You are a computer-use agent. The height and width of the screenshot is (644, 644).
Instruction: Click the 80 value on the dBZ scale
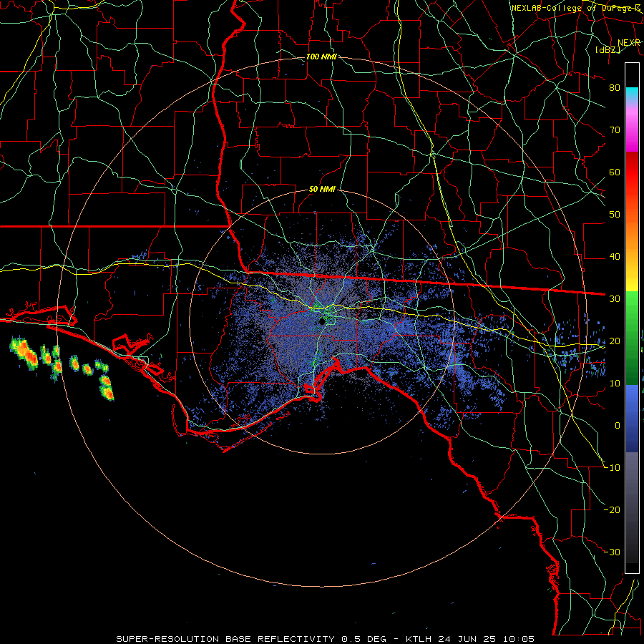tap(615, 87)
